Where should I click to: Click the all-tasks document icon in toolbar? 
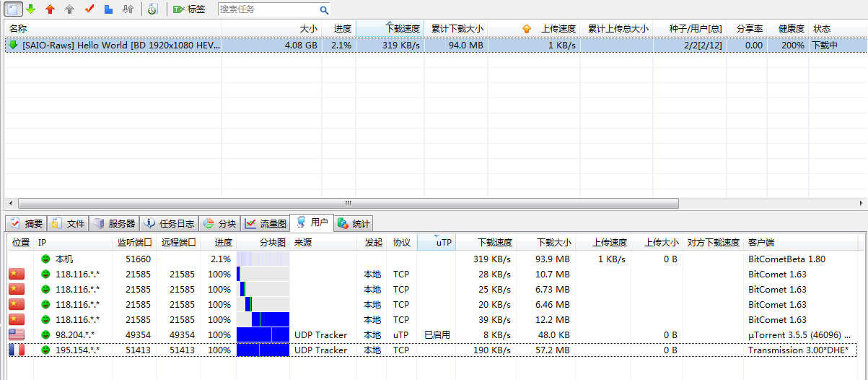(x=12, y=9)
